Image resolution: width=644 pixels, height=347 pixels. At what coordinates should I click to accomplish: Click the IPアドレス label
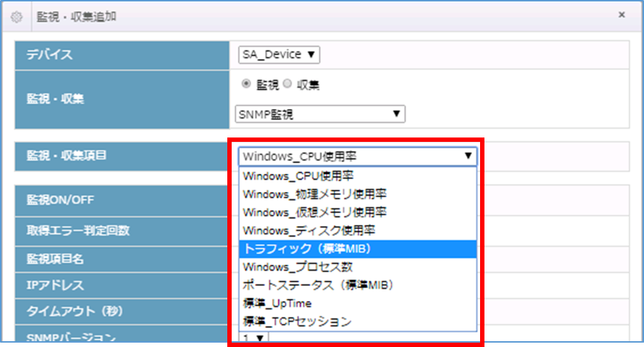tap(55, 285)
